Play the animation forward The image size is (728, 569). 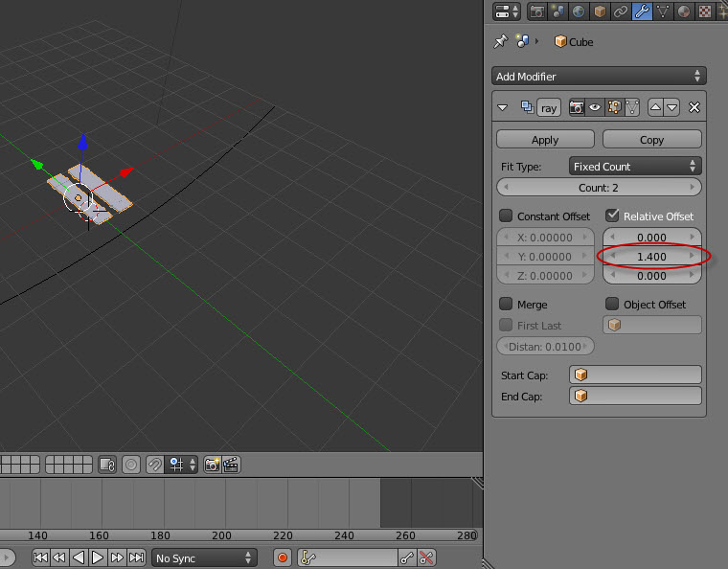[x=98, y=558]
